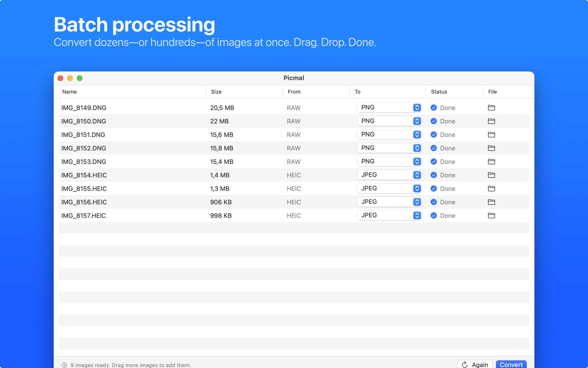Open JPEG dropdown for IMG_8156.HEIC
Image resolution: width=588 pixels, height=368 pixels.
[390, 202]
